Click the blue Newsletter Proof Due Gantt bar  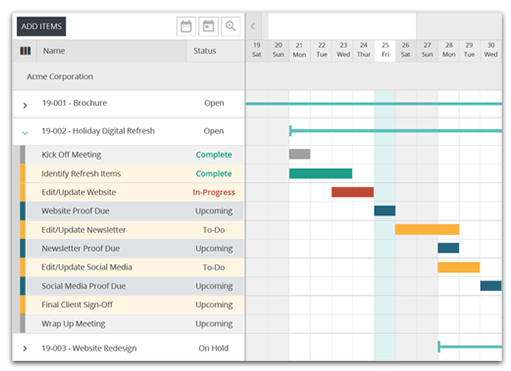(448, 248)
